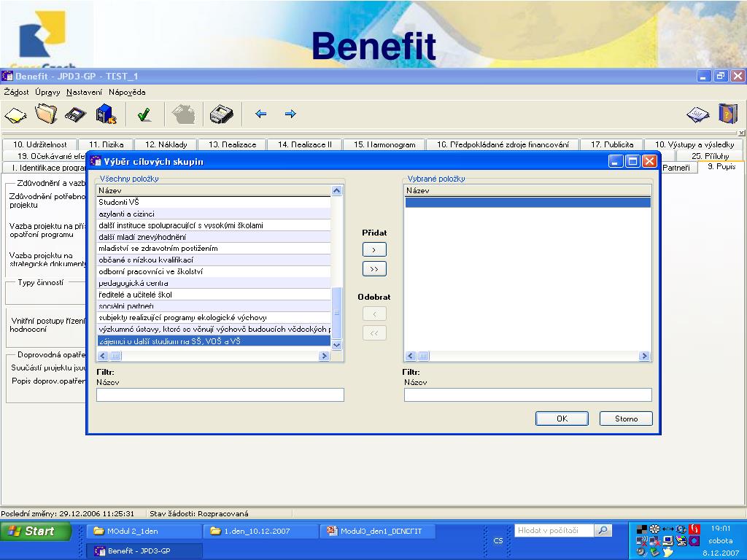Open the Start menu

(36, 531)
